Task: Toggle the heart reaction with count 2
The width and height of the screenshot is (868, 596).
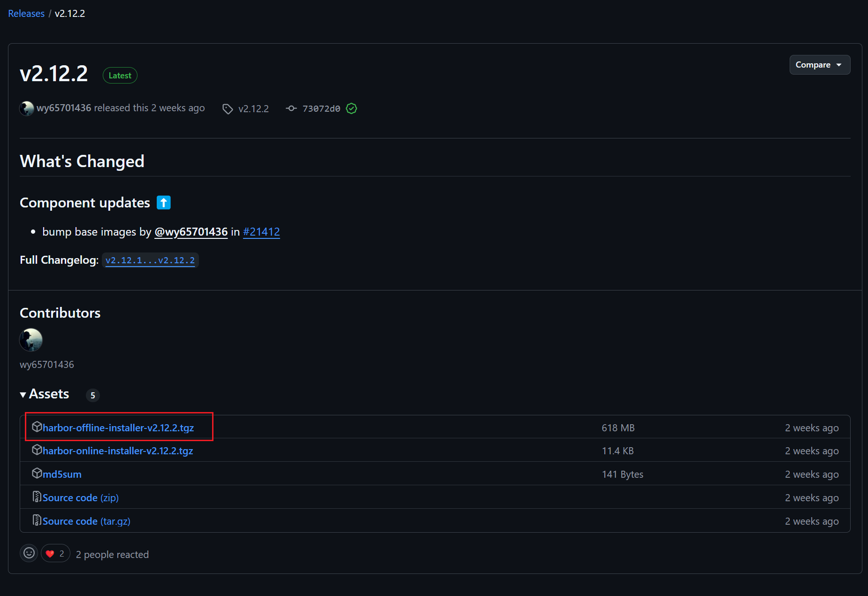Action: pos(55,553)
